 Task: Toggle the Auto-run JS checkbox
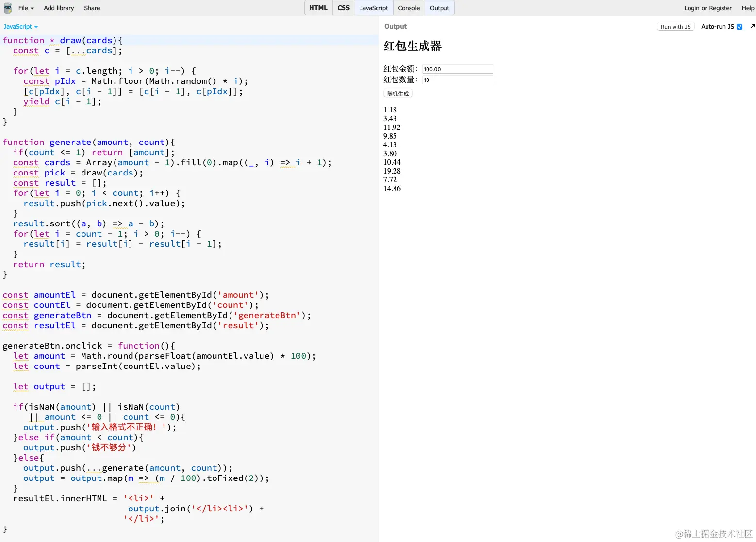(740, 27)
